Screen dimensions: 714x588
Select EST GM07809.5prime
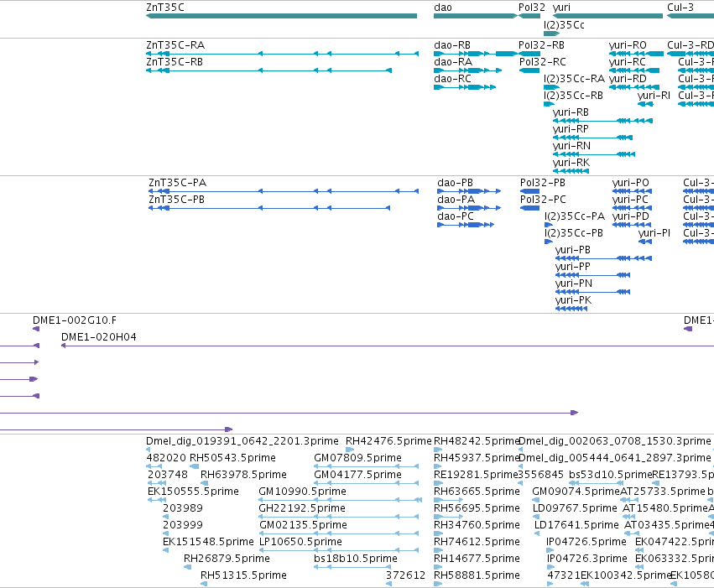coord(366,466)
